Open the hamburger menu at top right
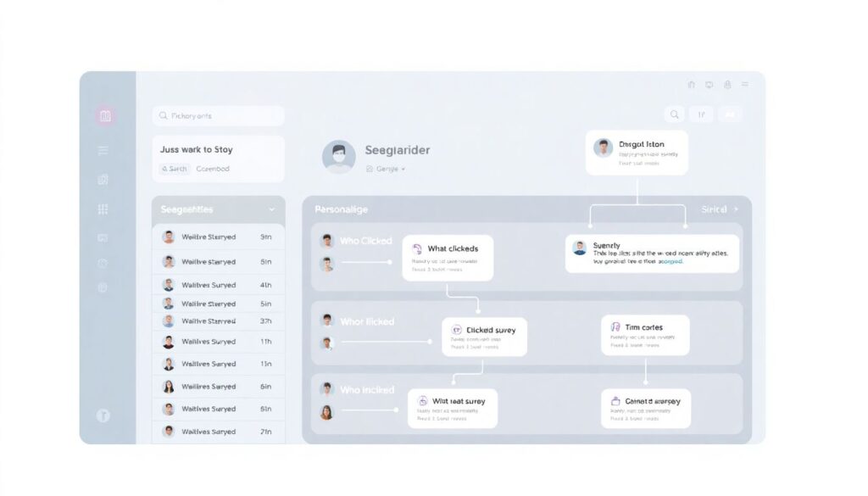 coord(745,85)
